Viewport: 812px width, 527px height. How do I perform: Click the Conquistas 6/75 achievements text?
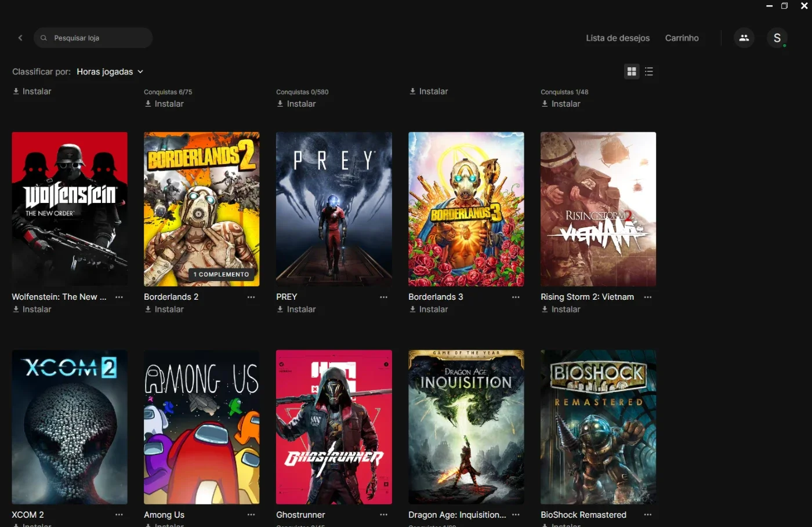[x=168, y=92]
